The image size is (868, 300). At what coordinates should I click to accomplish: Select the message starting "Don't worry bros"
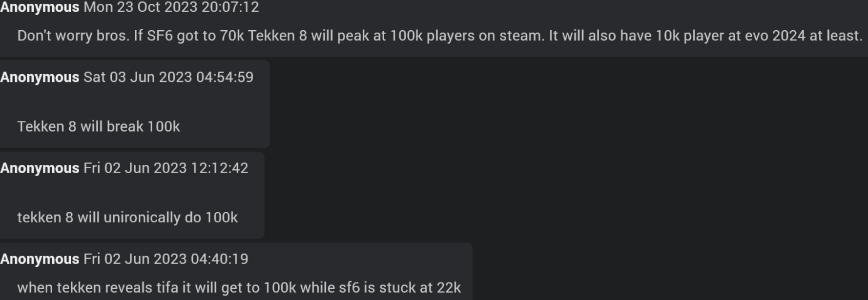click(440, 36)
